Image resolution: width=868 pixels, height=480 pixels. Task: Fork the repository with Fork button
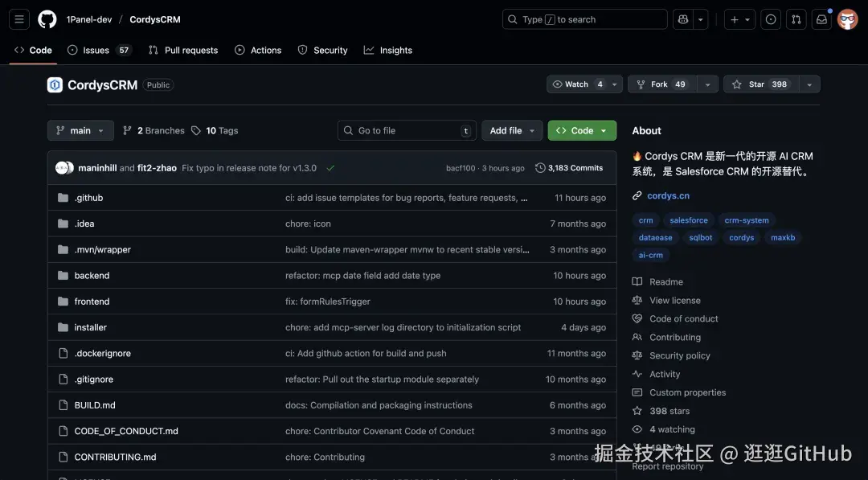click(662, 84)
